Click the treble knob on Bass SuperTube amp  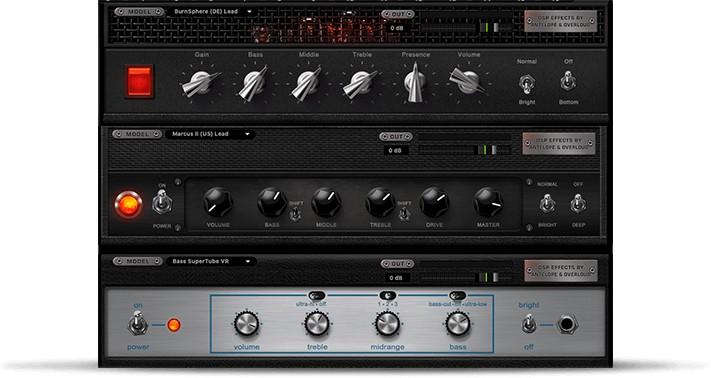point(317,324)
